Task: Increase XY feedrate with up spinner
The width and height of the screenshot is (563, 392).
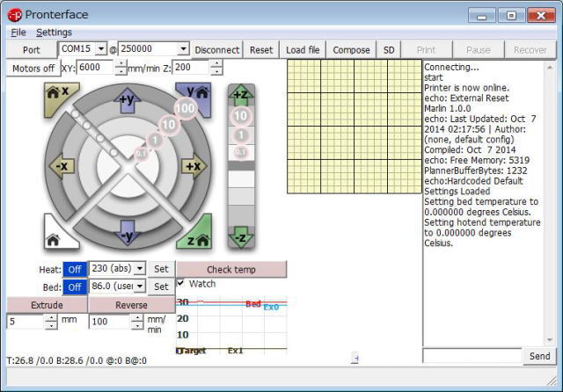Action: 121,64
